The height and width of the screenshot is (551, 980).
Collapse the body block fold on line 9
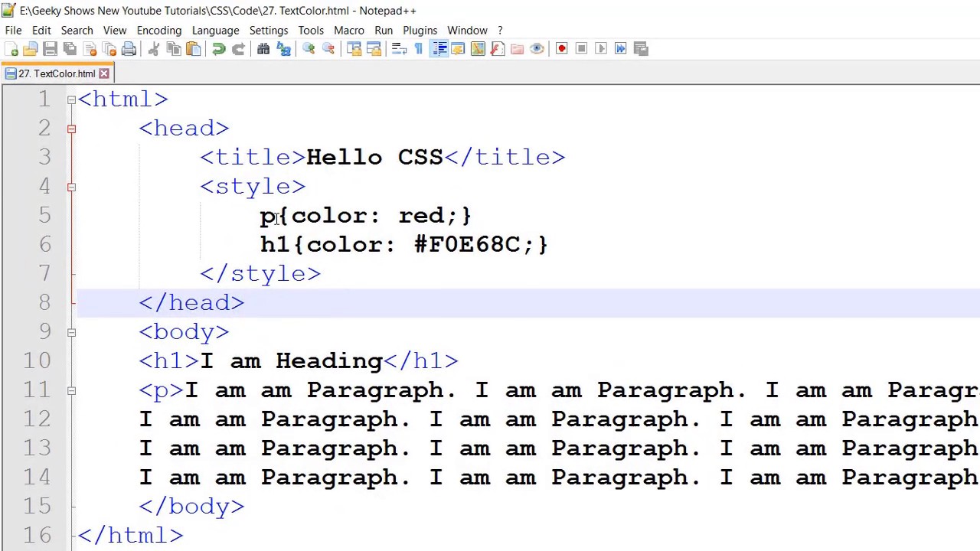[x=71, y=332]
